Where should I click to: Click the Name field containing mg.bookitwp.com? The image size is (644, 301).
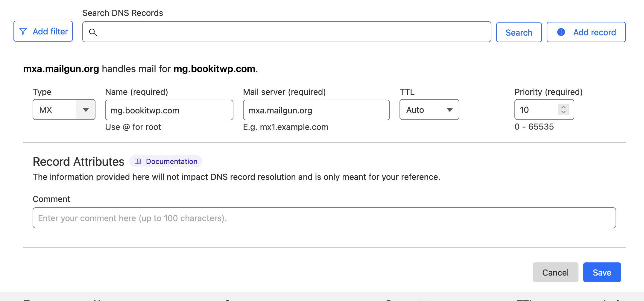point(169,110)
